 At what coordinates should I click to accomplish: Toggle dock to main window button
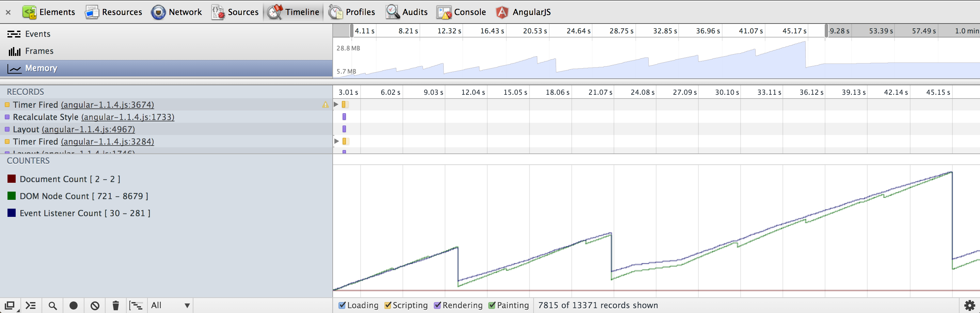10,305
